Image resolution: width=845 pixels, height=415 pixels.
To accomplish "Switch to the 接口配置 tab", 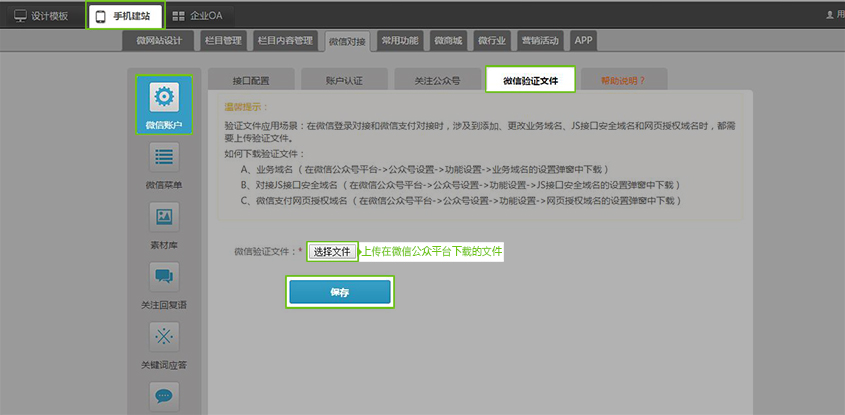I will pos(251,80).
